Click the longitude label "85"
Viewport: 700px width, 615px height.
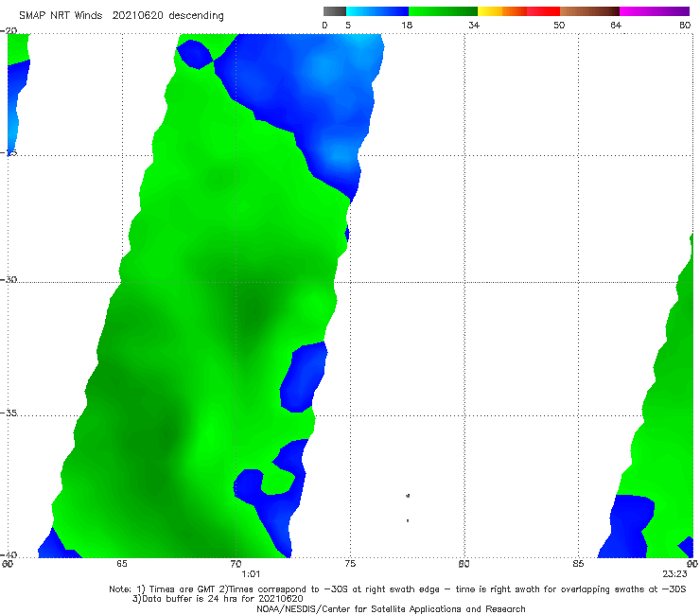(x=578, y=564)
